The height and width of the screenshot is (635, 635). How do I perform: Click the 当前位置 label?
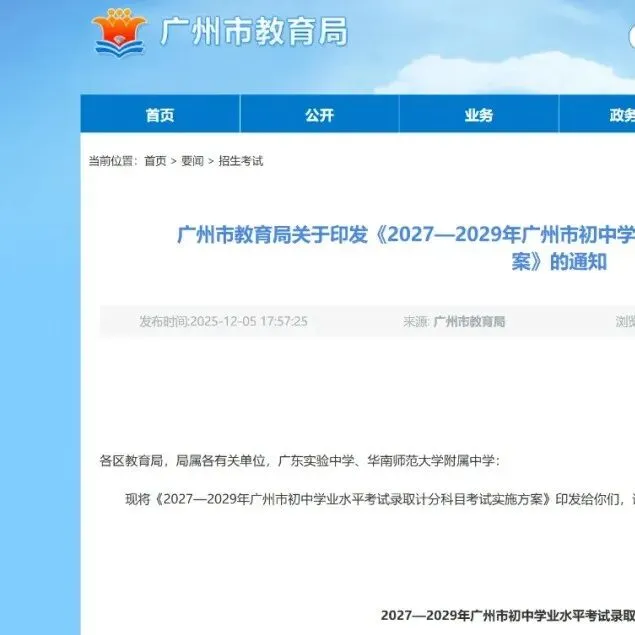[x=113, y=161]
